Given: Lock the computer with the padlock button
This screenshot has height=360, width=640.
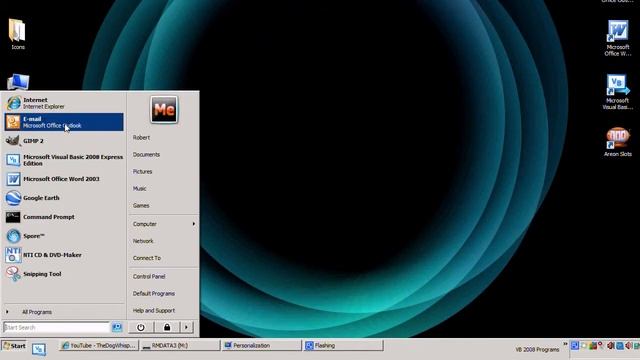Looking at the screenshot, I should click(167, 327).
